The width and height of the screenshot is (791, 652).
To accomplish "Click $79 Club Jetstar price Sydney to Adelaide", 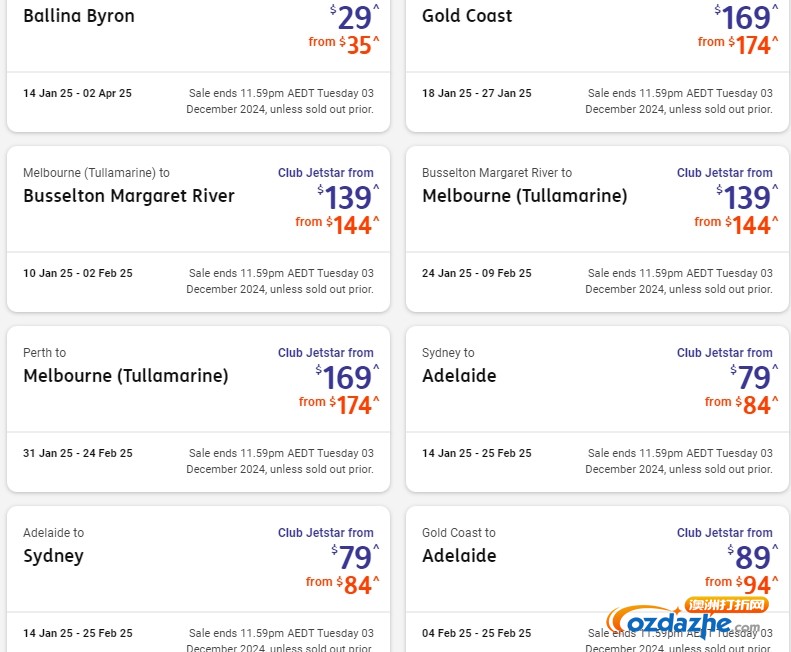I will 754,376.
